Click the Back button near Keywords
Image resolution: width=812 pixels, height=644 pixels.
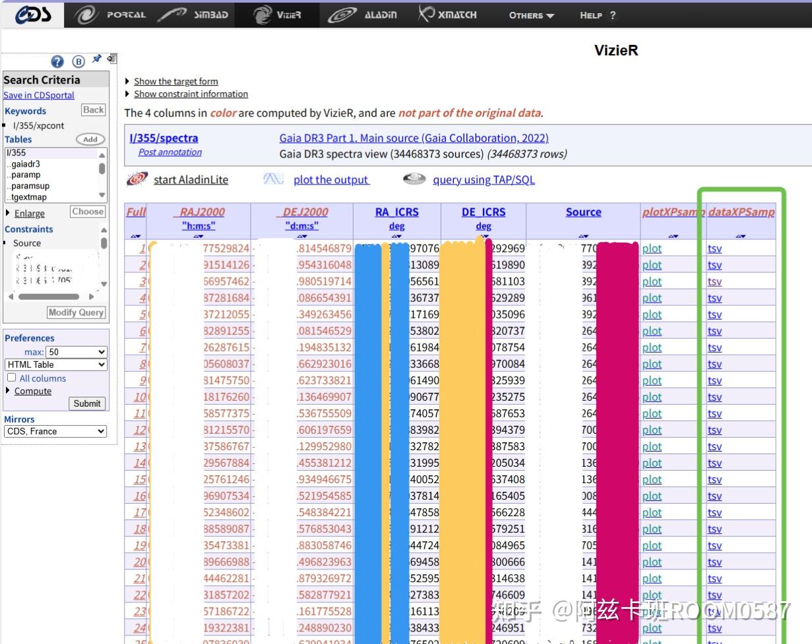[x=94, y=110]
